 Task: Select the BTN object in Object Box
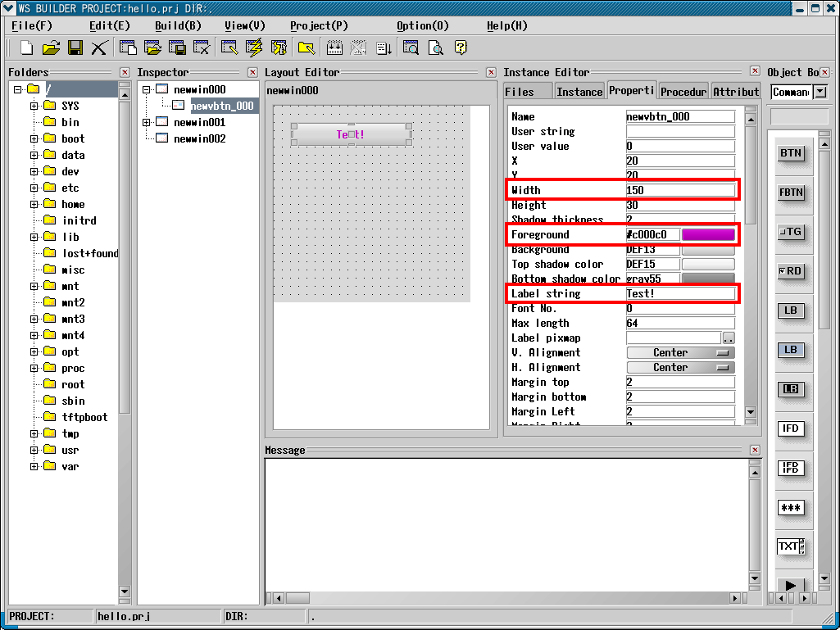[x=791, y=153]
